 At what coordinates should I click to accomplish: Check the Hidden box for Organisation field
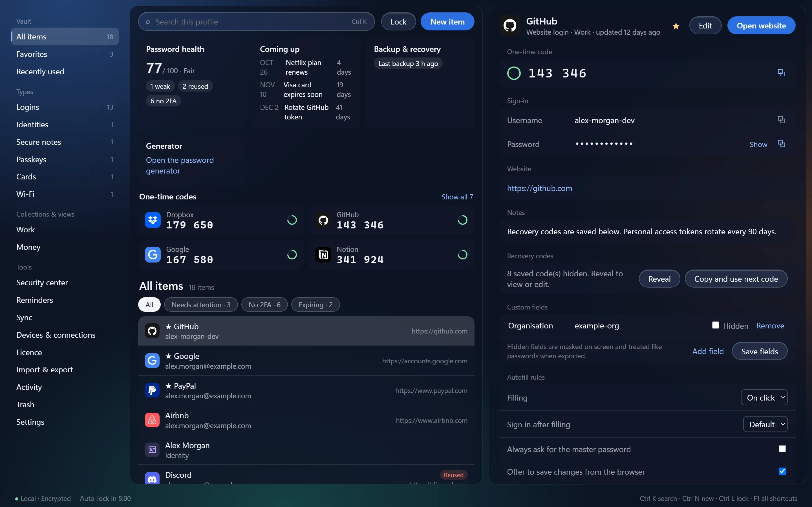pyautogui.click(x=715, y=325)
